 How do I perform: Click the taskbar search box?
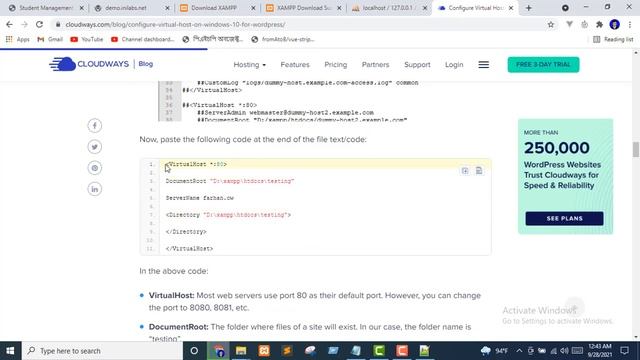coord(102,351)
